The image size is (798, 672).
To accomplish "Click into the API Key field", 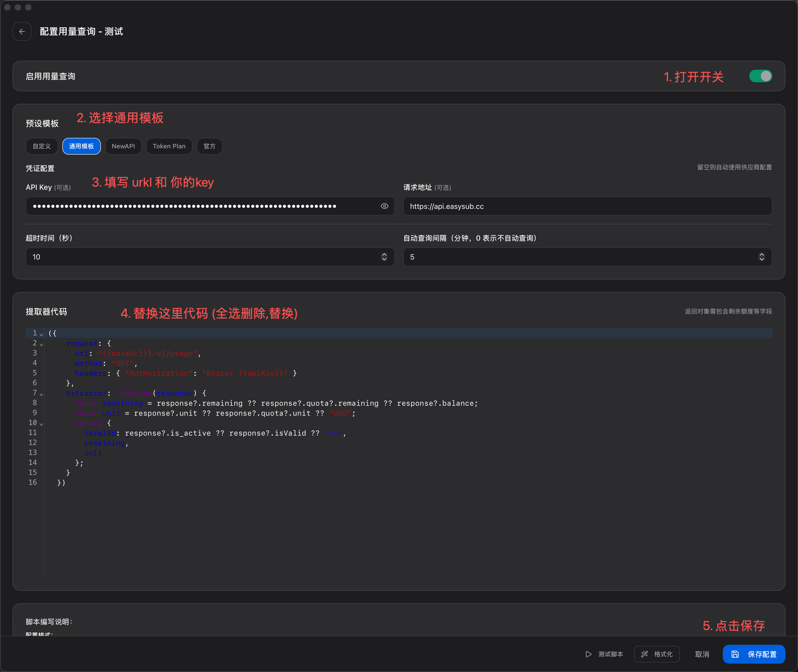I will click(x=210, y=206).
